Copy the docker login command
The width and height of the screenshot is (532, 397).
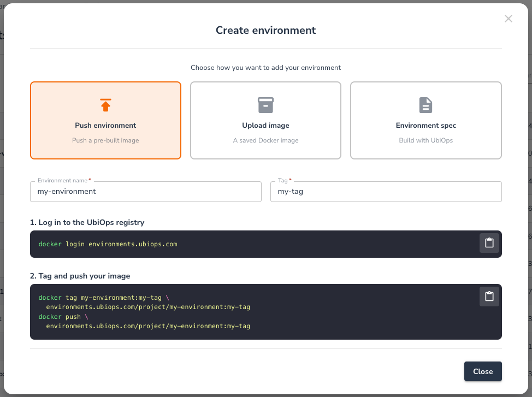[489, 243]
